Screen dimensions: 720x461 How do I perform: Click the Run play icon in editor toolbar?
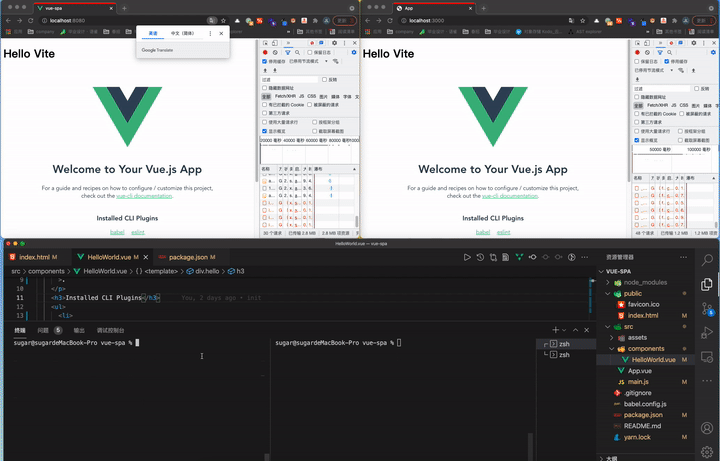coord(467,257)
